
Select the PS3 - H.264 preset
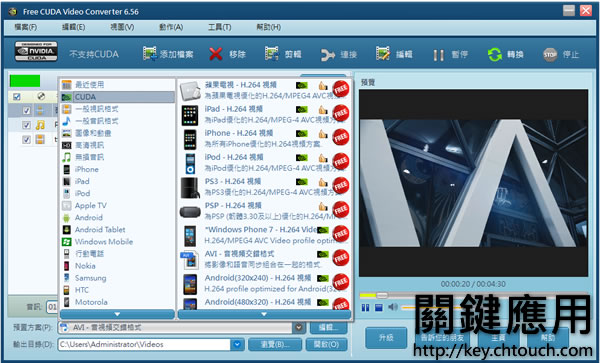[264, 186]
